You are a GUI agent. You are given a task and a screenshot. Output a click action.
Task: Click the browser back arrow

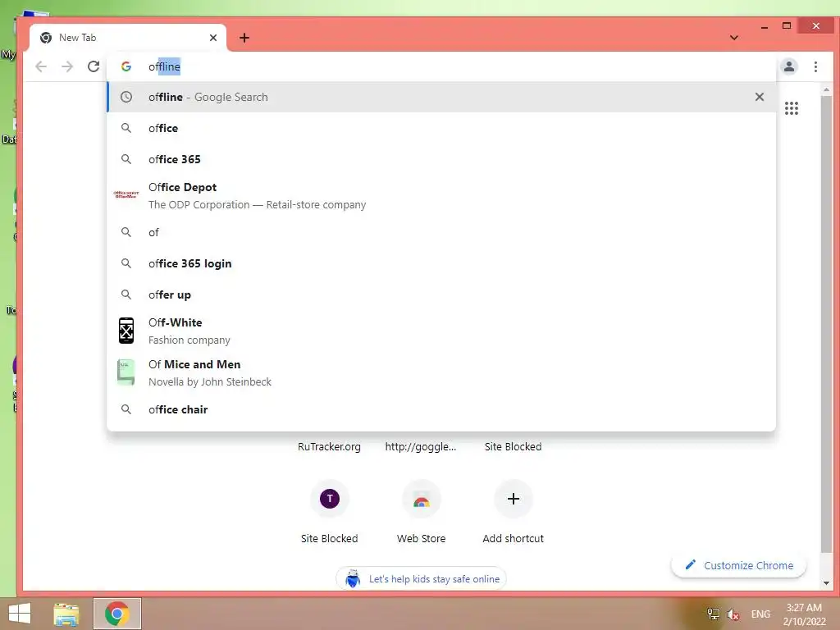(x=41, y=66)
